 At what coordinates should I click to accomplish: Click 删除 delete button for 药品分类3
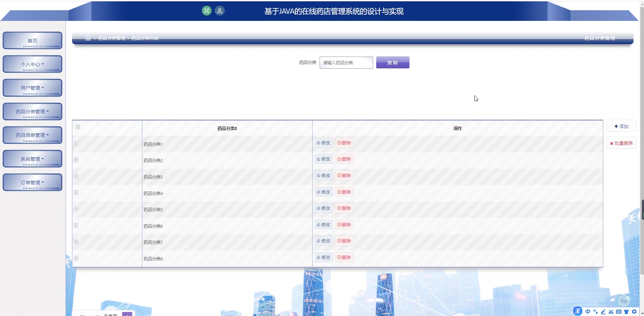pyautogui.click(x=344, y=176)
